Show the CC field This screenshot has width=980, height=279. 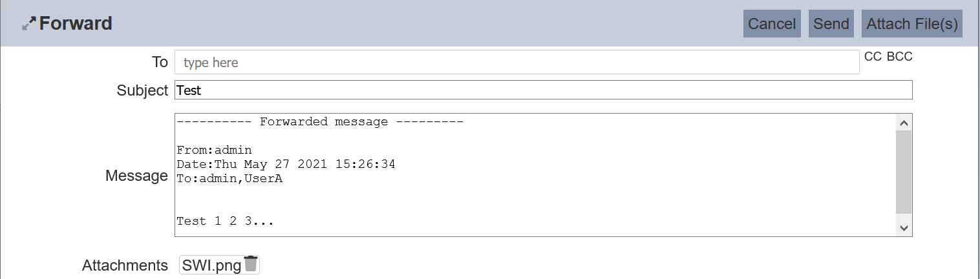[873, 57]
